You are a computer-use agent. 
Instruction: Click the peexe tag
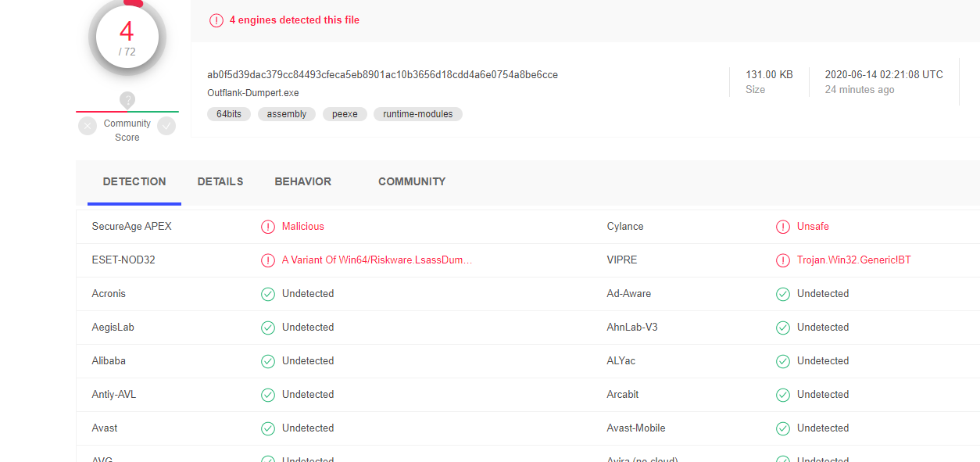pos(345,114)
